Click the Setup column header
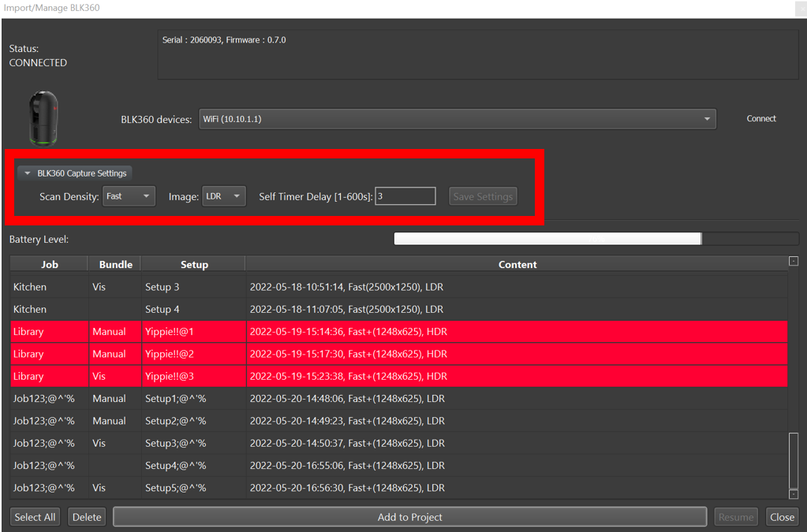 click(x=193, y=265)
